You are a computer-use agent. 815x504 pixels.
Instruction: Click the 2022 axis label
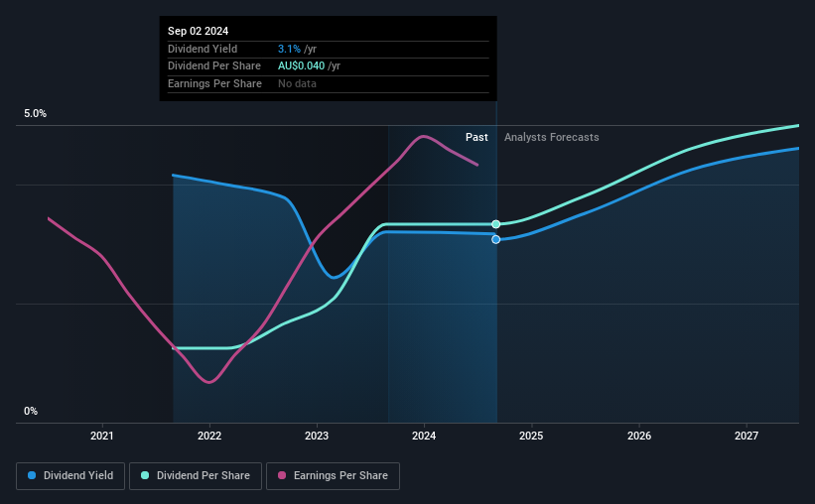coord(209,436)
